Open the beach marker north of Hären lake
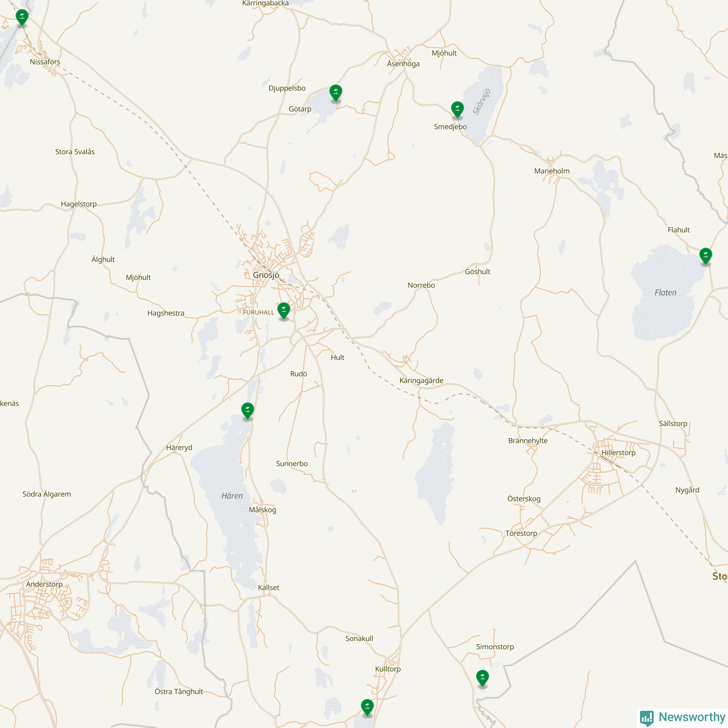The width and height of the screenshot is (728, 728). pos(247,411)
